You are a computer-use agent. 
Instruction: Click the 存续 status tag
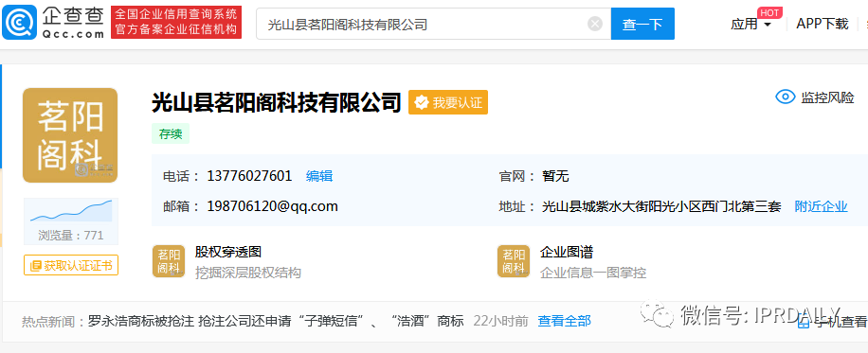(x=171, y=133)
